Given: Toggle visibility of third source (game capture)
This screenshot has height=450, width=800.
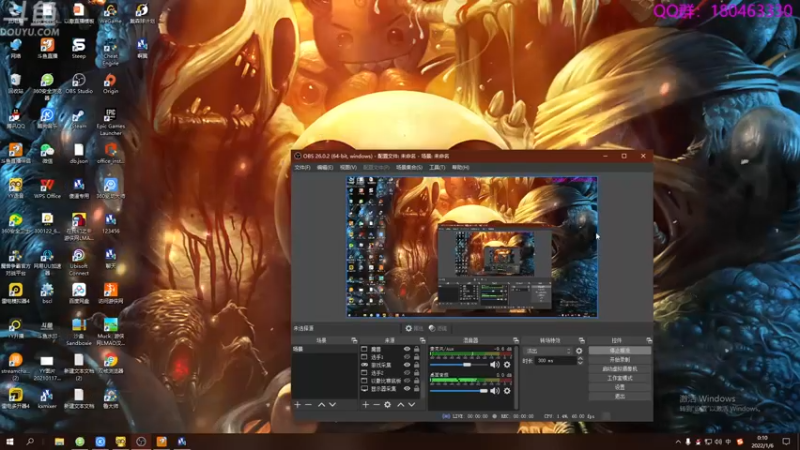Looking at the screenshot, I should (x=407, y=365).
